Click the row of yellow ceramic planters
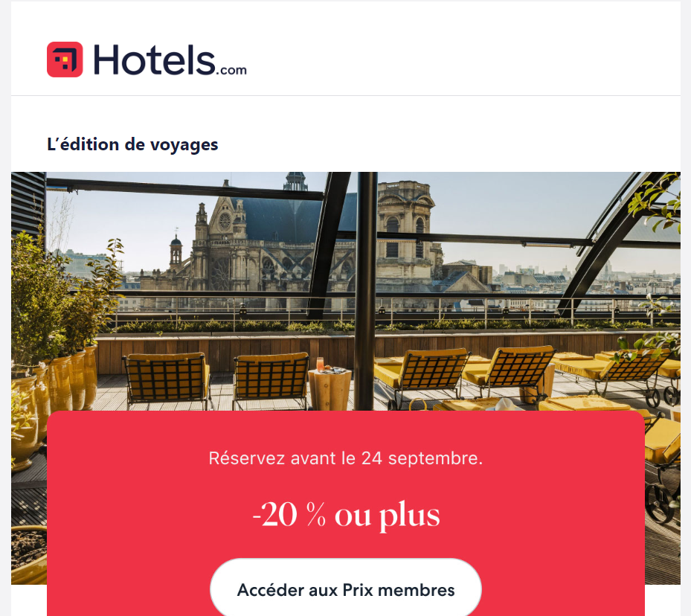The height and width of the screenshot is (616, 691). 53,397
